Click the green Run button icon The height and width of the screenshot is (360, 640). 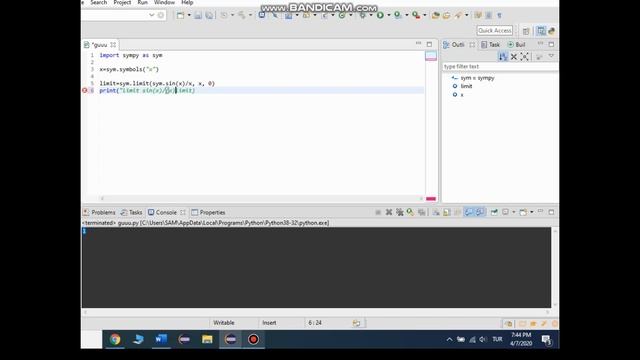coord(380,15)
